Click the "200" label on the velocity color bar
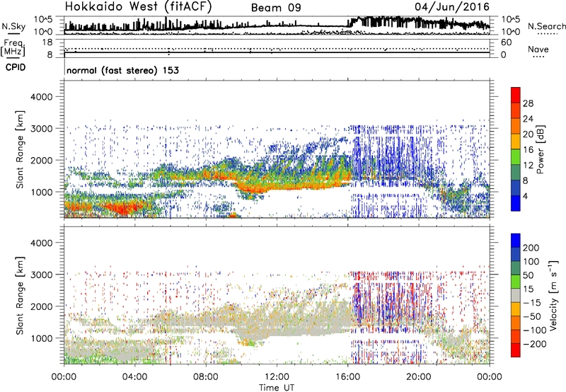The image size is (566, 392). click(531, 248)
